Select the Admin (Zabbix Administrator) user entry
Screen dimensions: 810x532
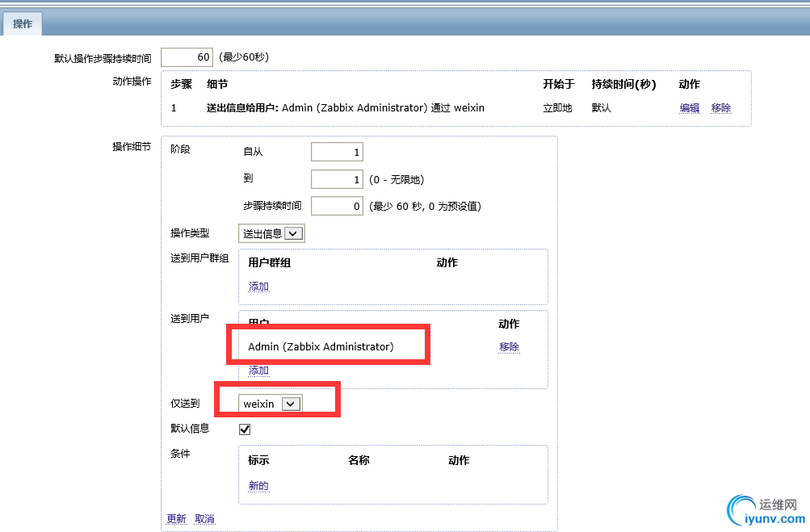321,346
